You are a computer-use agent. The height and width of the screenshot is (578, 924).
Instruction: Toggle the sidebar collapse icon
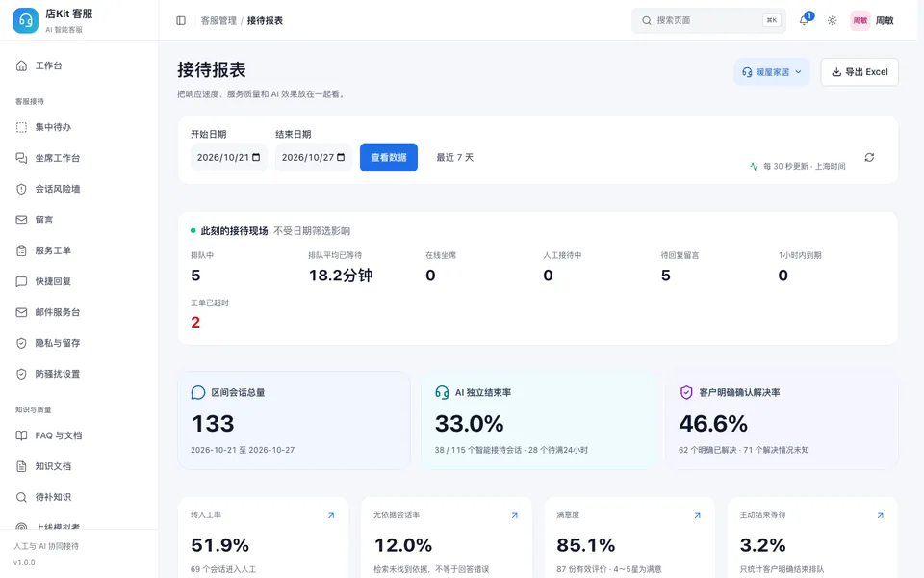(x=181, y=20)
